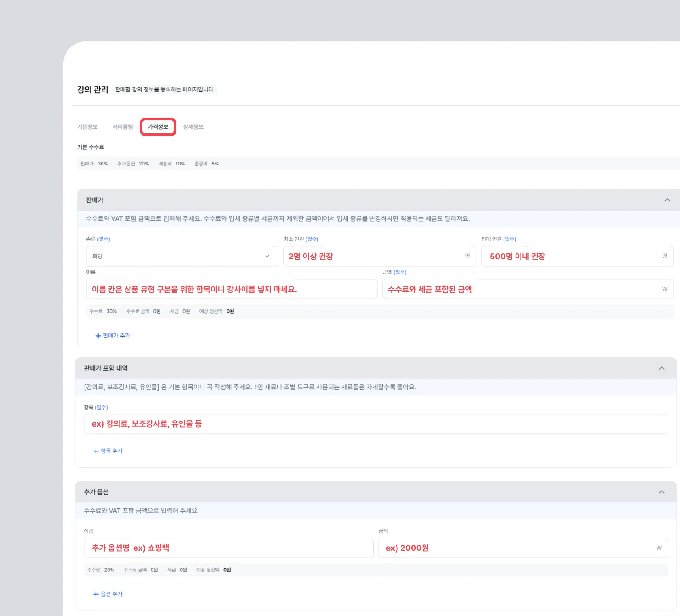This screenshot has width=680, height=616.
Task: Click the 명 unit in 최소 인원
Action: click(x=467, y=256)
